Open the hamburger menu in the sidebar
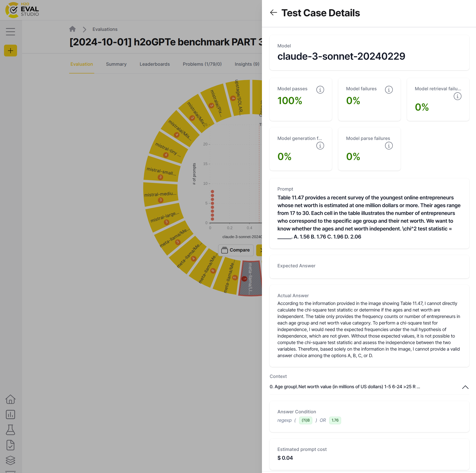Image resolution: width=476 pixels, height=473 pixels. [11, 32]
